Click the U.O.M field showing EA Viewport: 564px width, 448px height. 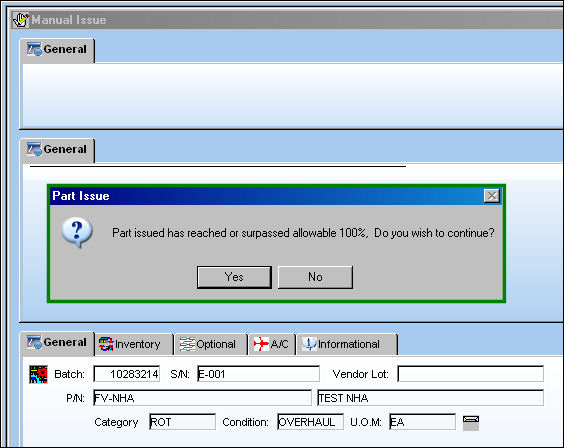pyautogui.click(x=422, y=422)
